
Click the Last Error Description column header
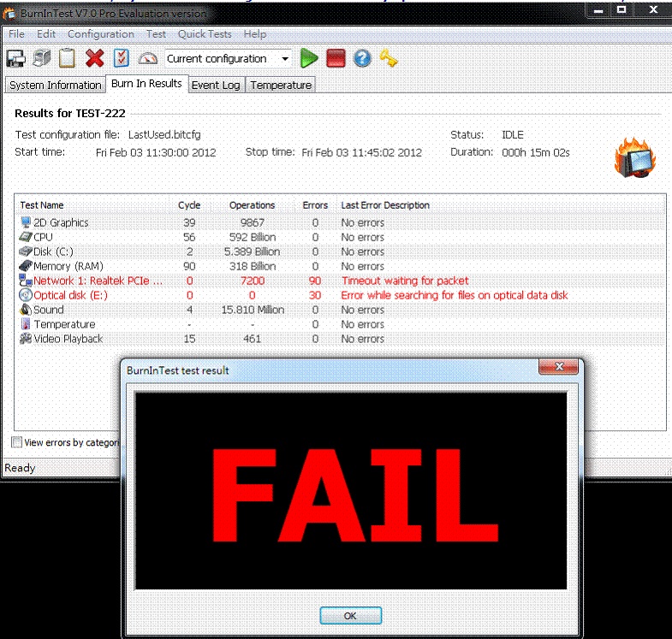pyautogui.click(x=385, y=205)
